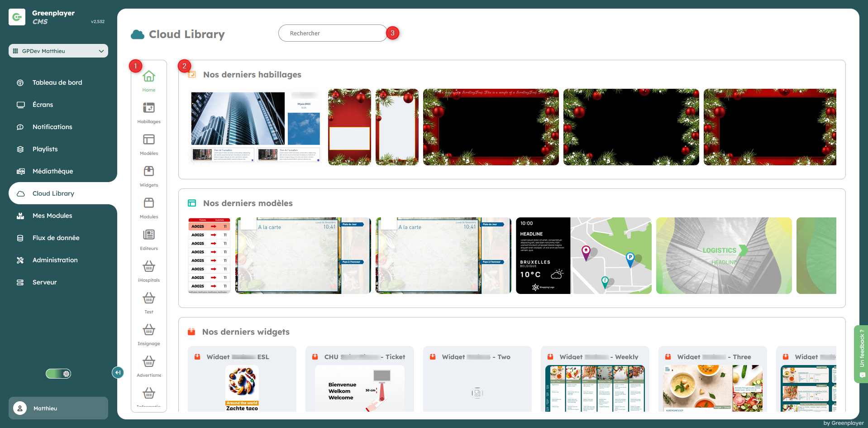This screenshot has width=868, height=428.
Task: Navigate to Médiathèque in sidebar
Action: tap(52, 171)
